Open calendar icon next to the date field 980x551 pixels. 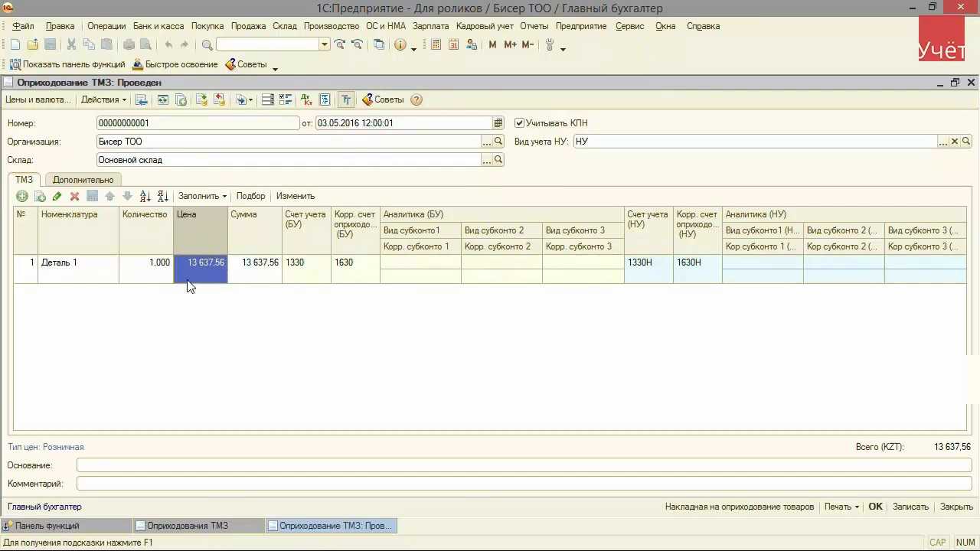pos(498,123)
